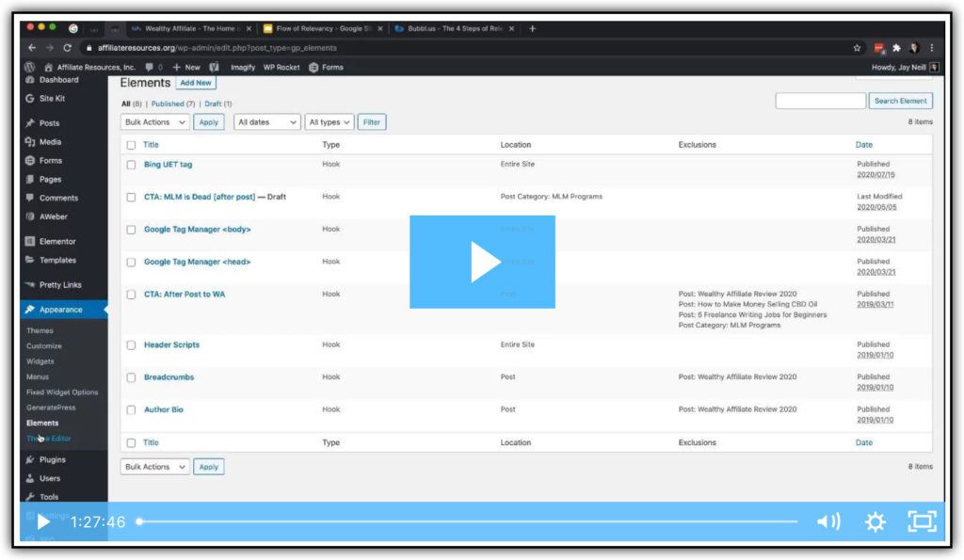Enter fullscreen video mode
Image resolution: width=964 pixels, height=560 pixels.
point(922,521)
